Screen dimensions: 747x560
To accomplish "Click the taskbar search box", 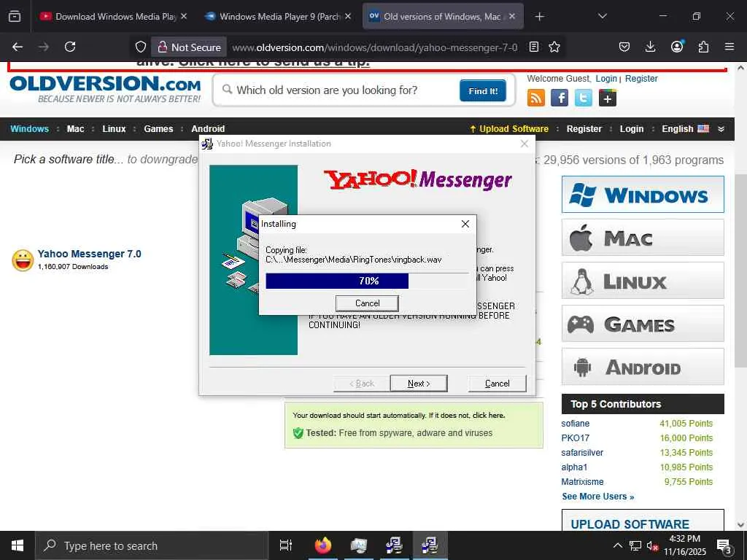I will [152, 545].
